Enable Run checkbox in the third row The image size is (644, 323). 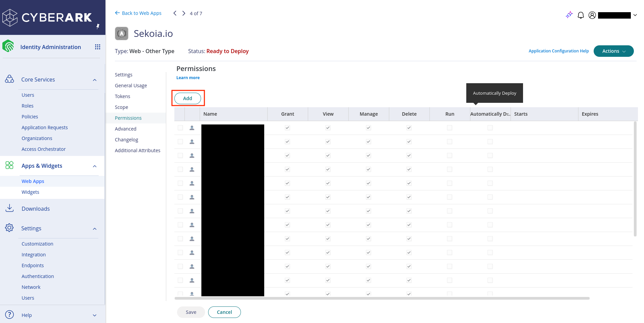tap(449, 156)
